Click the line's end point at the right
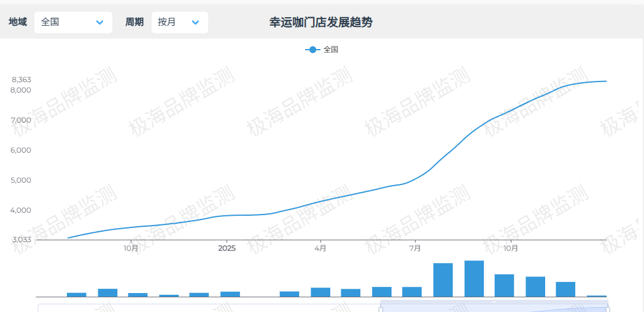644x312 pixels. click(607, 81)
